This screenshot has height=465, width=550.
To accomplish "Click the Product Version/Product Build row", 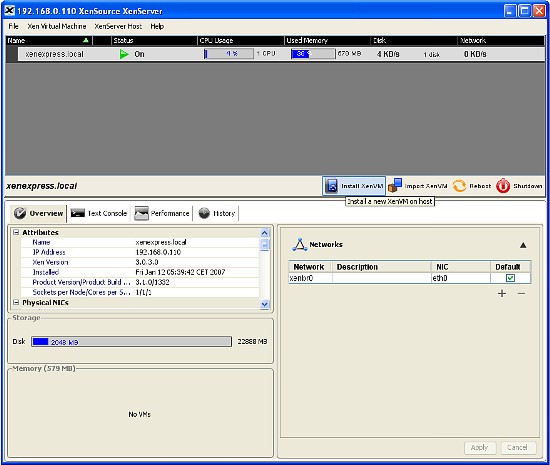I will pos(140,282).
